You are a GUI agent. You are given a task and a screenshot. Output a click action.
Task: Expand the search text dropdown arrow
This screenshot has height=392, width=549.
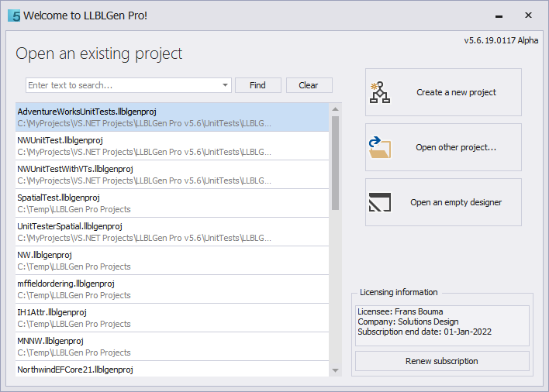(x=226, y=85)
